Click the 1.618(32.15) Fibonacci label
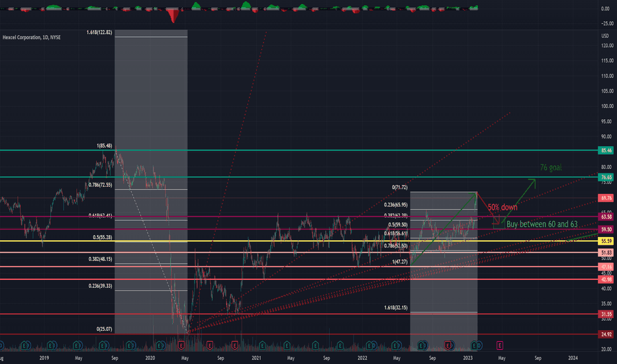Viewport: 617px width, 364px height. coord(396,307)
